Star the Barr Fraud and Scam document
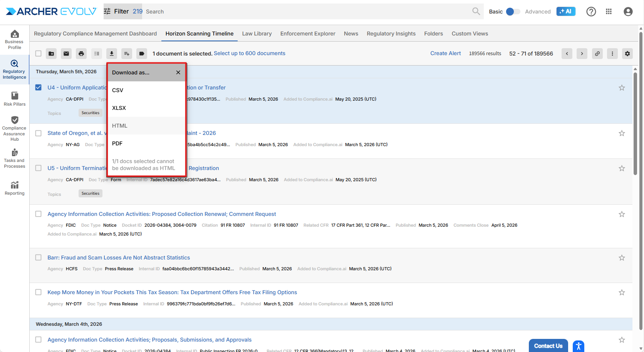Screen dimensions: 644x352 [622, 258]
